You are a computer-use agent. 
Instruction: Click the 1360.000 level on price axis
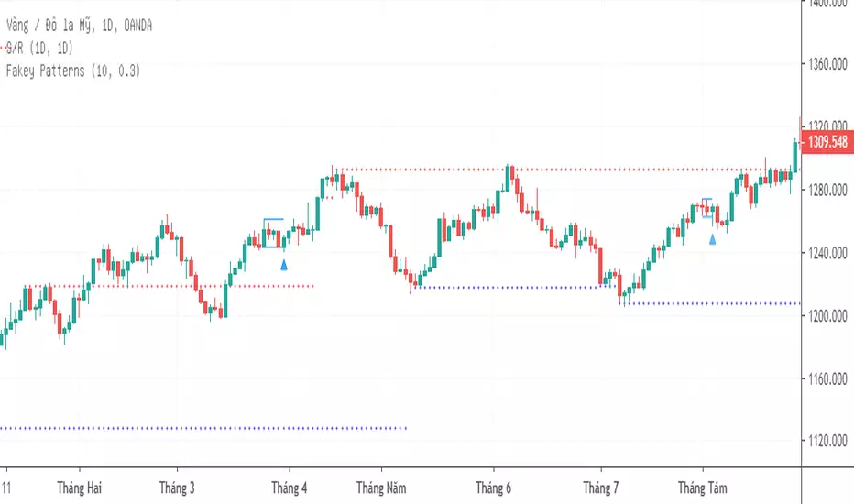[828, 65]
